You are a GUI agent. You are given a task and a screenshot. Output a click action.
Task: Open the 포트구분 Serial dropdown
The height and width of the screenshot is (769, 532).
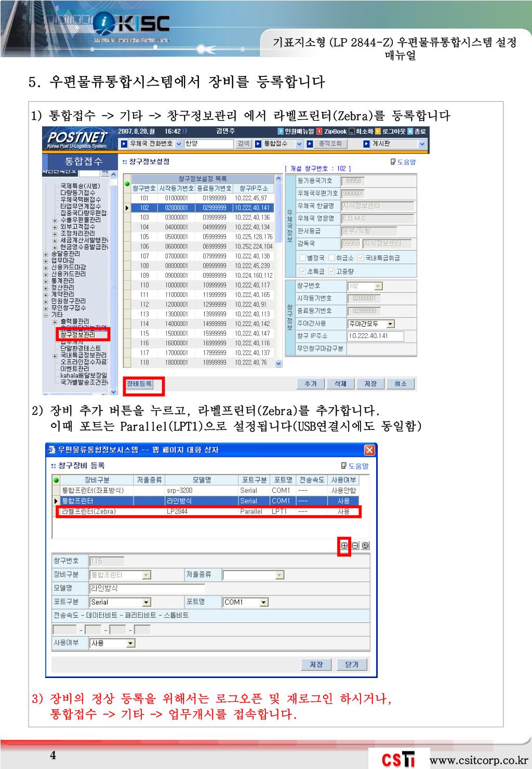click(x=147, y=602)
